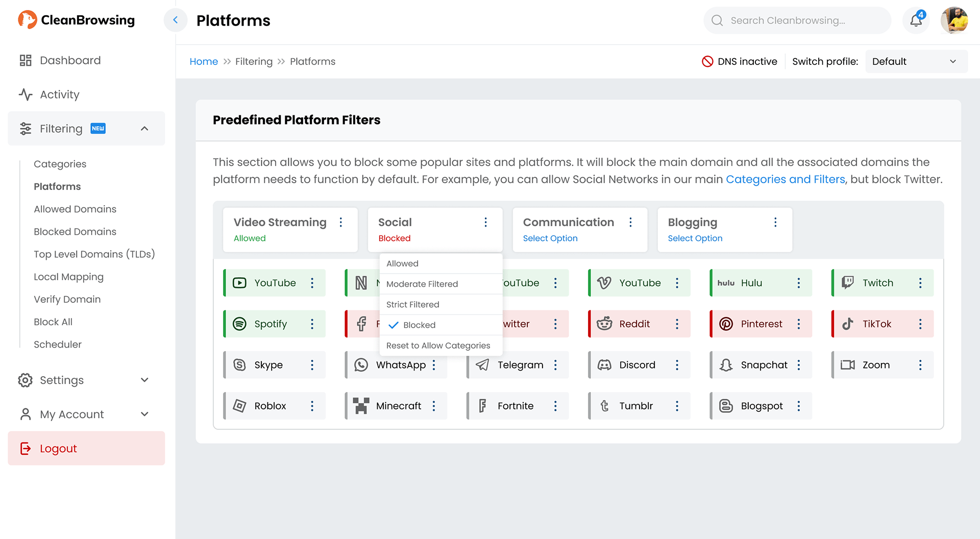Image resolution: width=980 pixels, height=539 pixels.
Task: Select the checked Blocked option
Action: (419, 325)
